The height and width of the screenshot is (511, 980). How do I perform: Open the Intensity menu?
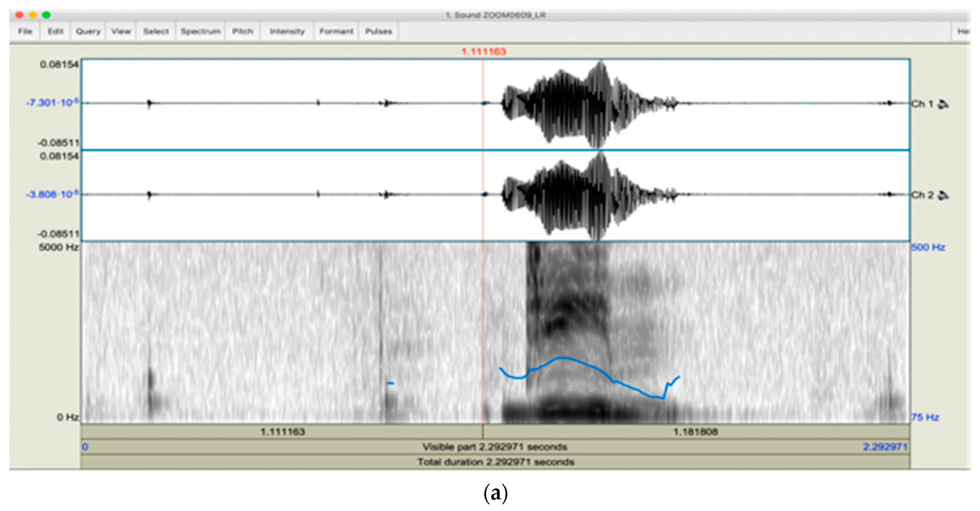(x=287, y=31)
